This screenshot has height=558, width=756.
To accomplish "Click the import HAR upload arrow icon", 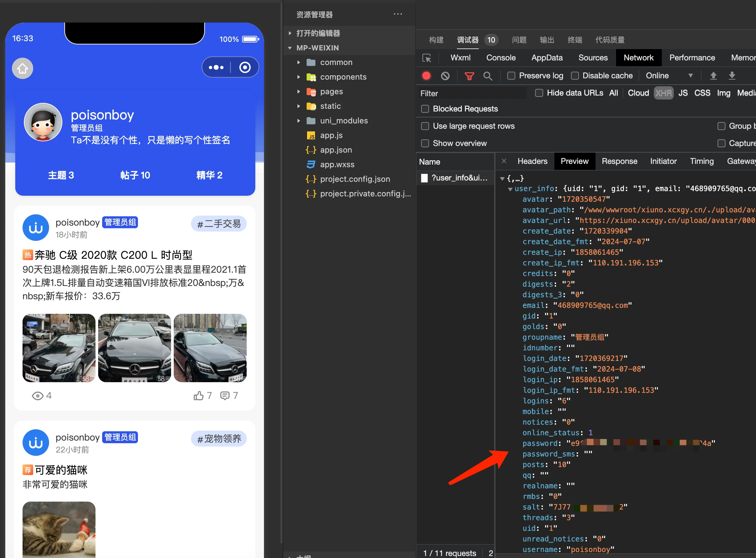I will [713, 76].
